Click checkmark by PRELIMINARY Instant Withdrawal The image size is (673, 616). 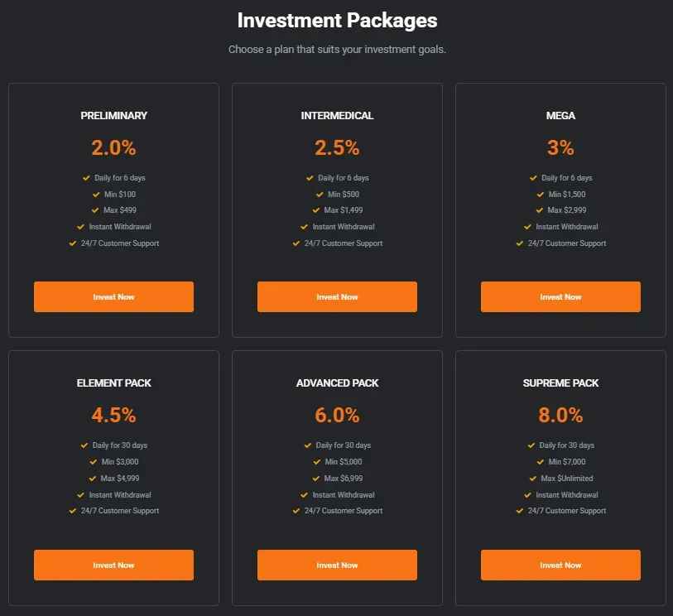[x=81, y=227]
